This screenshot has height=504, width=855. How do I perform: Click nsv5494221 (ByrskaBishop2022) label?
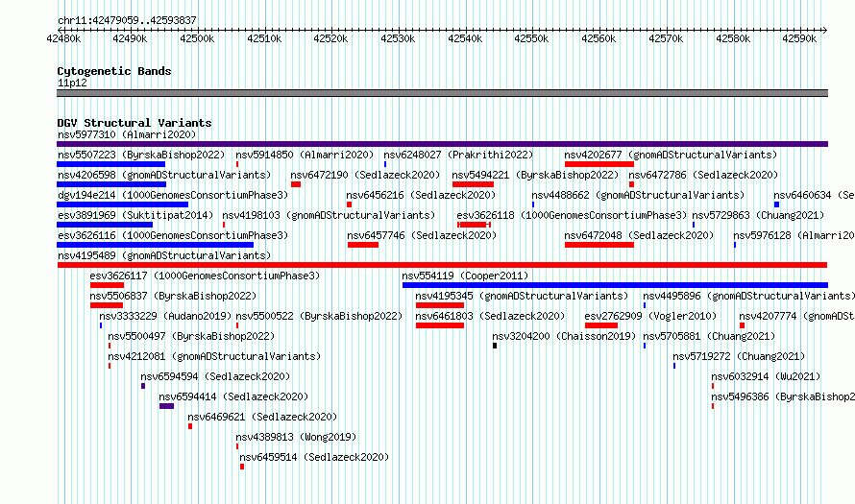pyautogui.click(x=535, y=175)
